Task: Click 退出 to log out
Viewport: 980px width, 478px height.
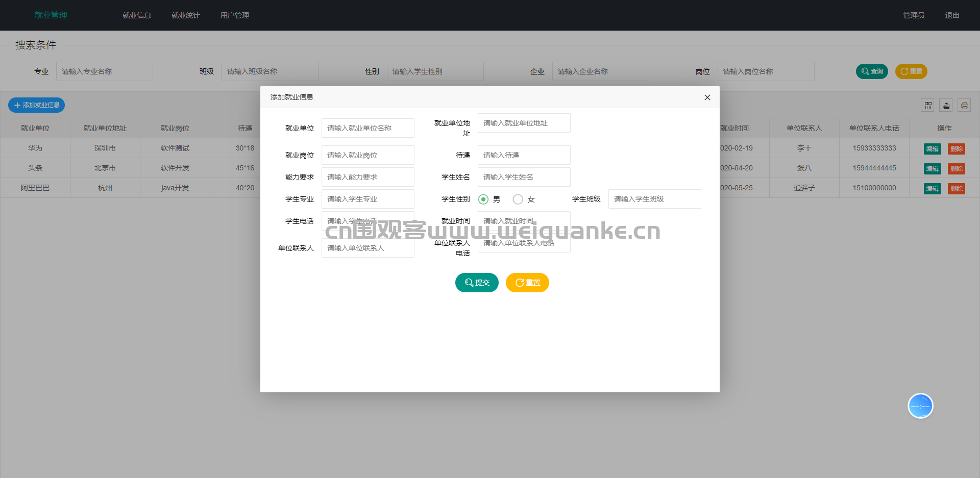Action: [952, 15]
